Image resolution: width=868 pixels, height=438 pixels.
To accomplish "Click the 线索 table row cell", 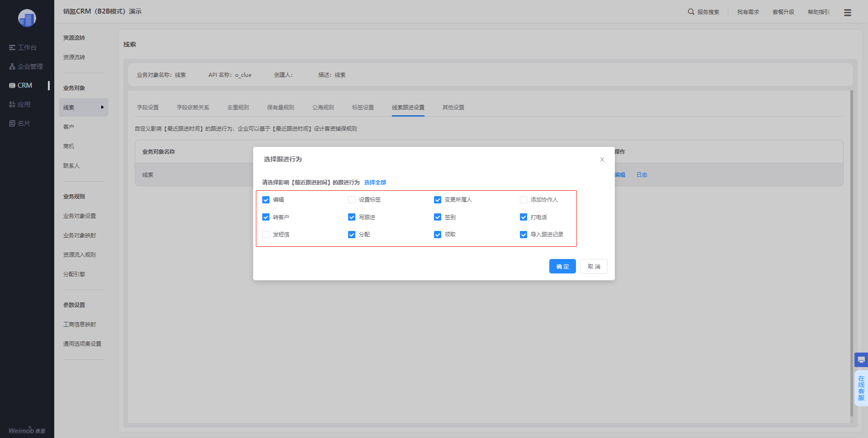I will (x=148, y=175).
